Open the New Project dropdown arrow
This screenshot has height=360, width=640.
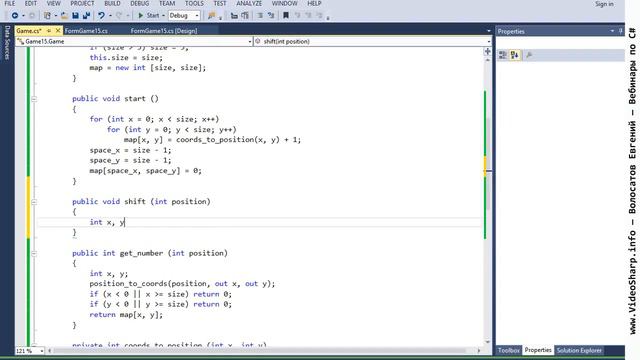(x=56, y=16)
